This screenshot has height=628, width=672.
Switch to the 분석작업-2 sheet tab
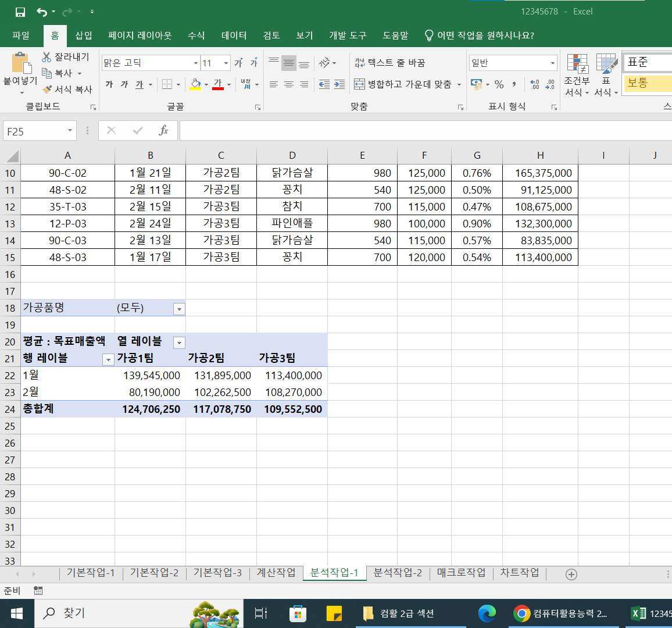[x=398, y=573]
